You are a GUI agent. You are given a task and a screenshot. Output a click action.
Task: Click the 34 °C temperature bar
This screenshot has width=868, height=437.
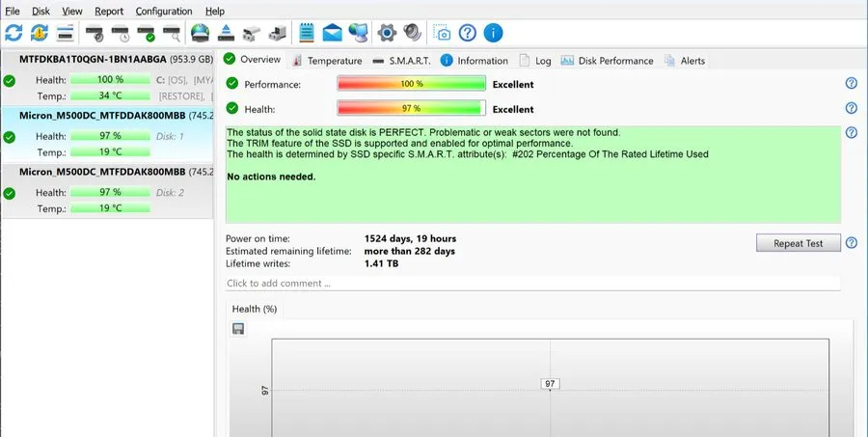tap(110, 96)
